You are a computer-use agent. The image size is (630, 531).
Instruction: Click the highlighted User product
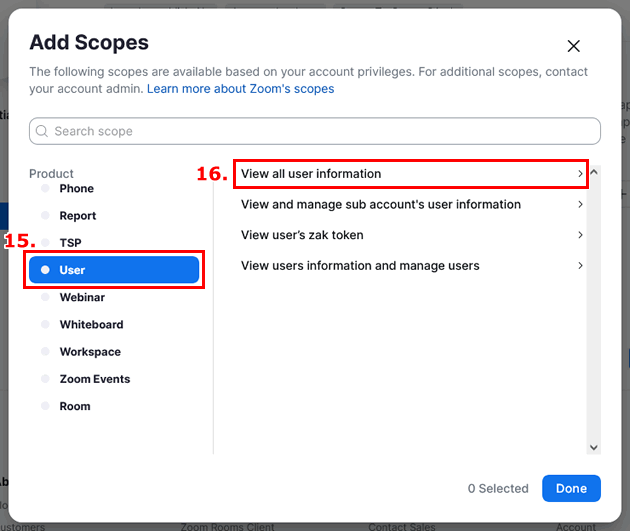click(x=114, y=270)
